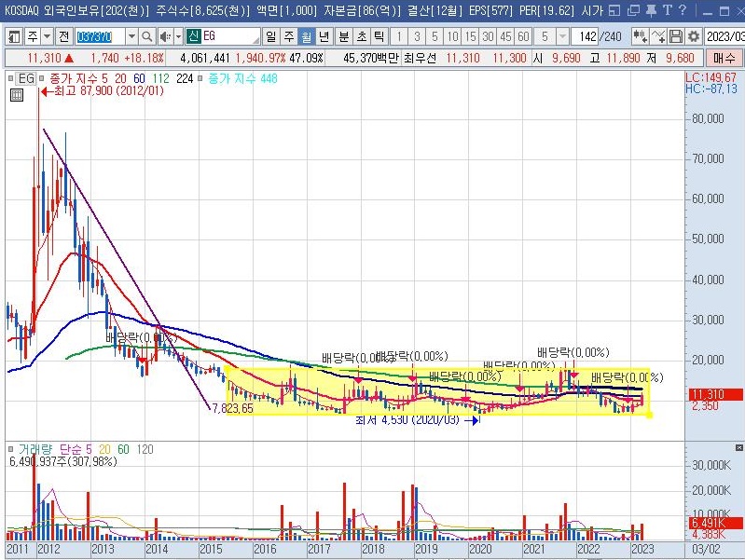Click the volume readout 6,490,937주(307.98%)
This screenshot has height=560, width=745.
(62, 461)
